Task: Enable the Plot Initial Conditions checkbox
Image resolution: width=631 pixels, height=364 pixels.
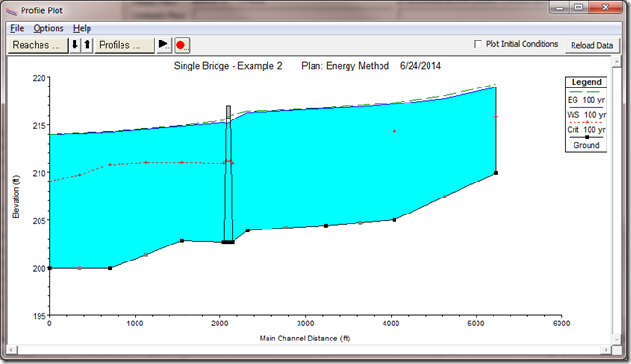Action: (477, 44)
